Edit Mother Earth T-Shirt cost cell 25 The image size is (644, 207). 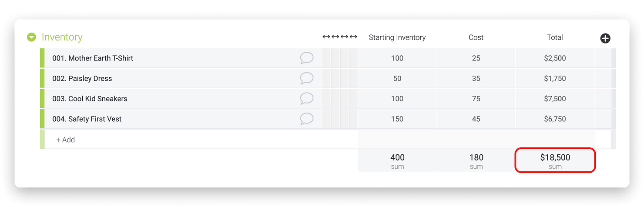(476, 58)
